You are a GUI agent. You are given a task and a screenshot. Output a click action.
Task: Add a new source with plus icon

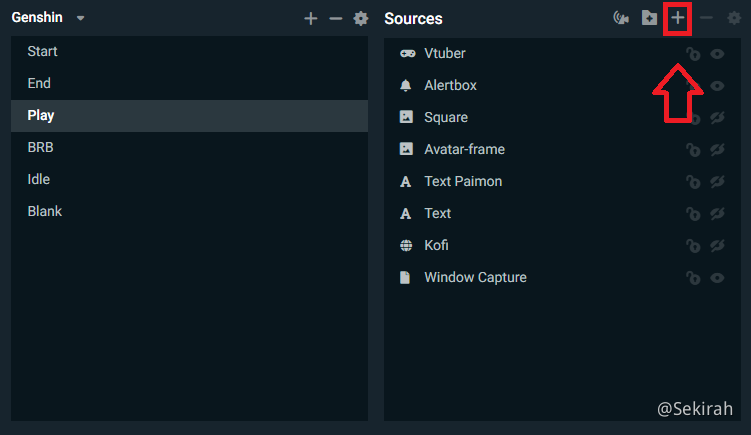pos(678,18)
